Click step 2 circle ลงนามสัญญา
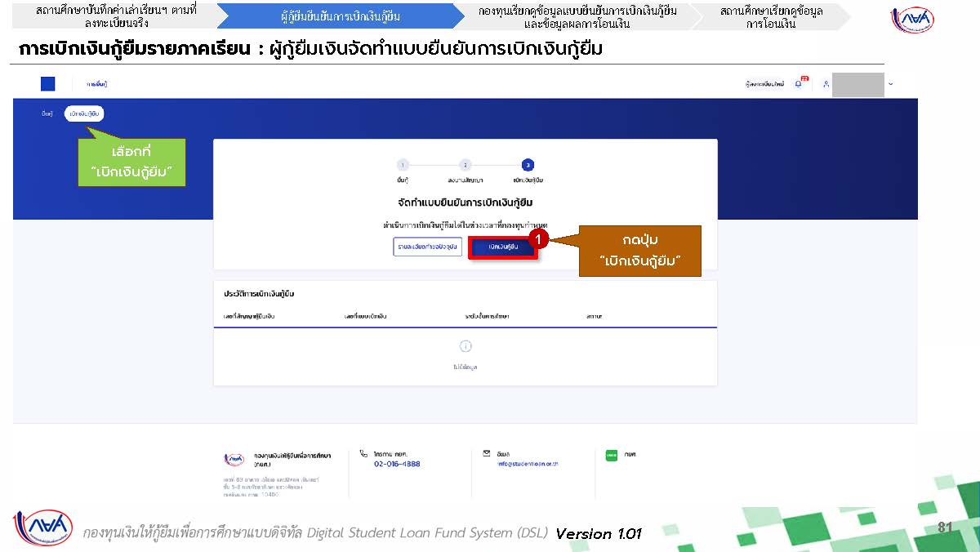 point(465,165)
